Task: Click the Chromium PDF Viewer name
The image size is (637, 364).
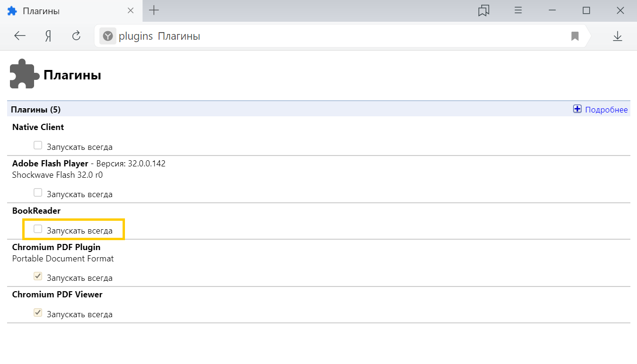Action: pos(57,295)
